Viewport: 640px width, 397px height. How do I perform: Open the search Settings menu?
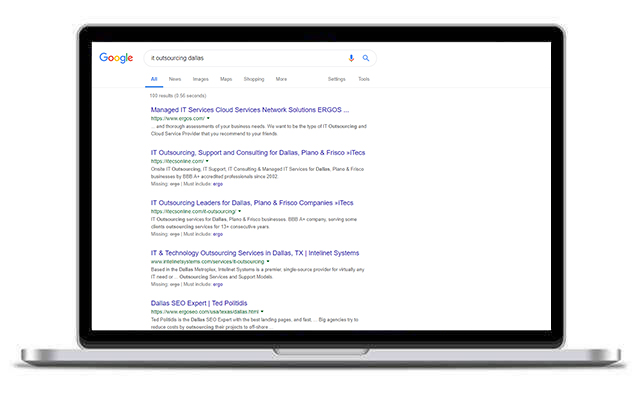336,79
